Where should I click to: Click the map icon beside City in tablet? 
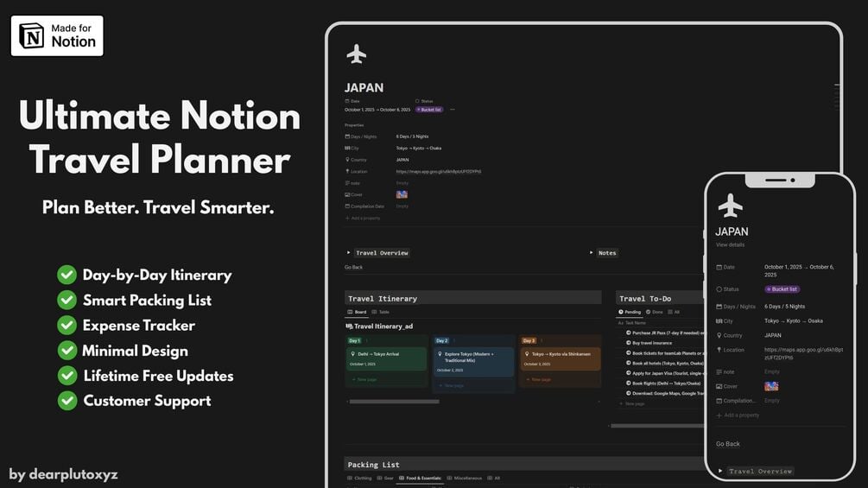347,148
